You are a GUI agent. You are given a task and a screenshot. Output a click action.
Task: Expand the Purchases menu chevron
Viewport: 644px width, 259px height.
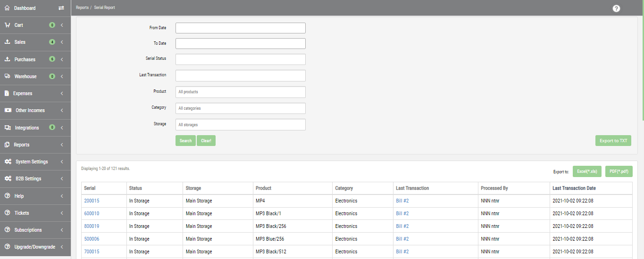coord(62,59)
